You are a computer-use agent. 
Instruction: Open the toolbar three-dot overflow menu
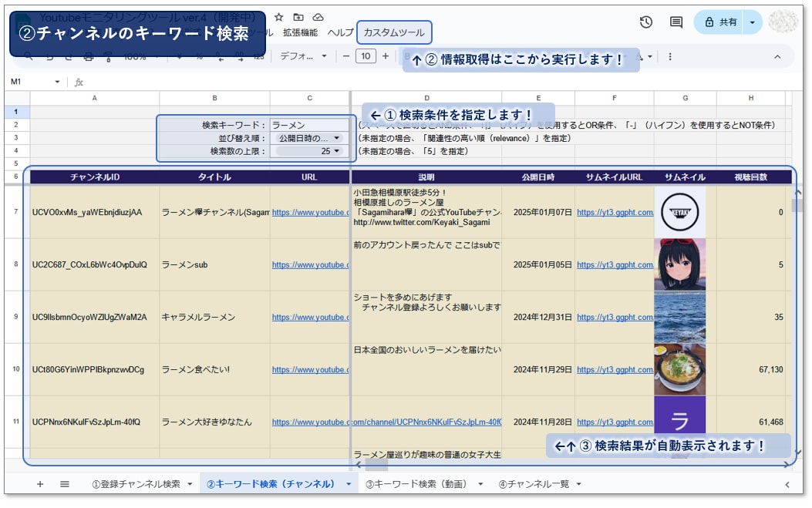(x=670, y=56)
